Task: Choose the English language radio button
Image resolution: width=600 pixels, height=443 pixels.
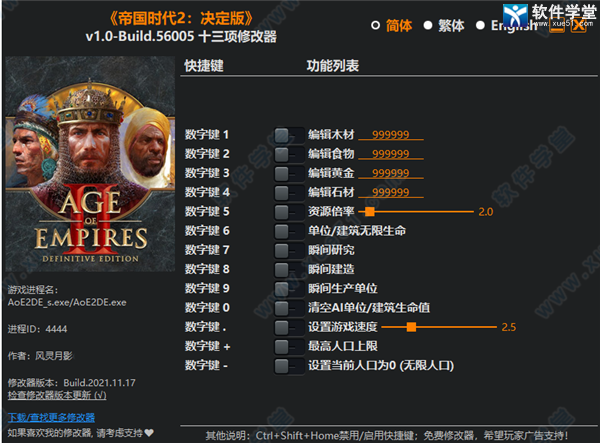Action: (480, 26)
